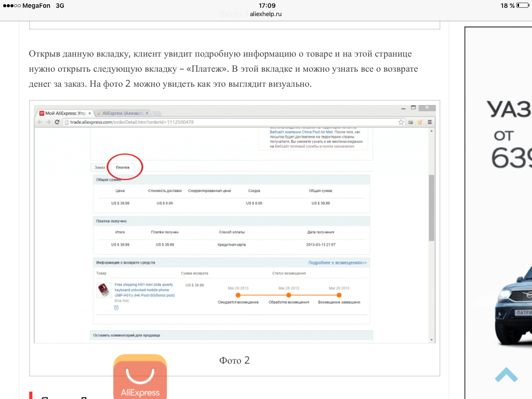Click 'Способ оплаты' column header
The width and height of the screenshot is (532, 399).
[232, 232]
